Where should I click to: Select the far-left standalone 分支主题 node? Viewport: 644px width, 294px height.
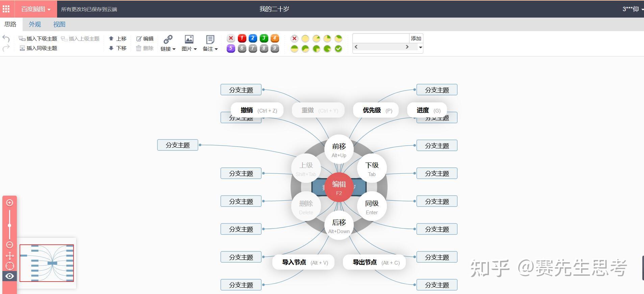178,145
